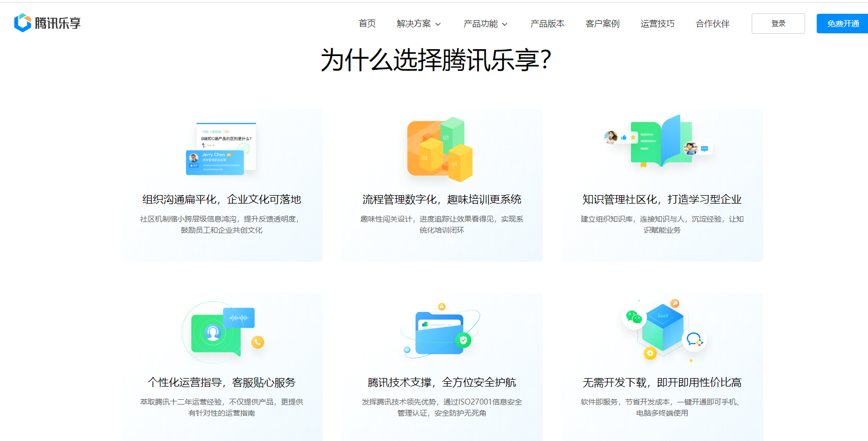This screenshot has height=441, width=868.
Task: Click the 登录 button
Action: tap(778, 23)
